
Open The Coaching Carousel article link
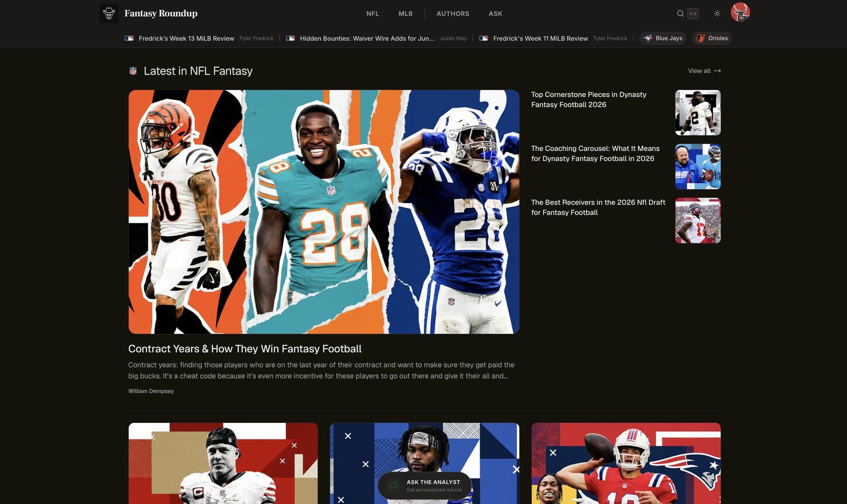pyautogui.click(x=595, y=154)
